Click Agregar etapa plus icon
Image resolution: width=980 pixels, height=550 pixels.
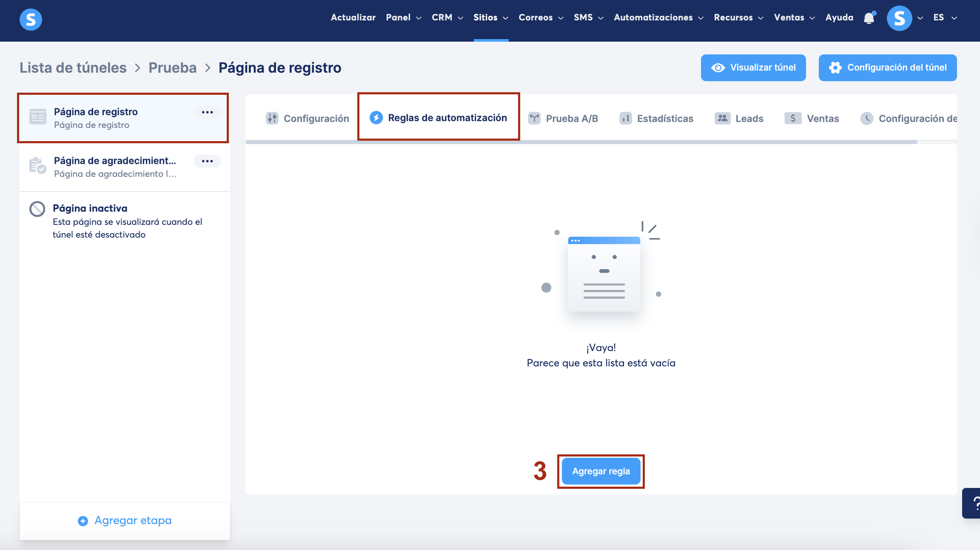(x=83, y=521)
